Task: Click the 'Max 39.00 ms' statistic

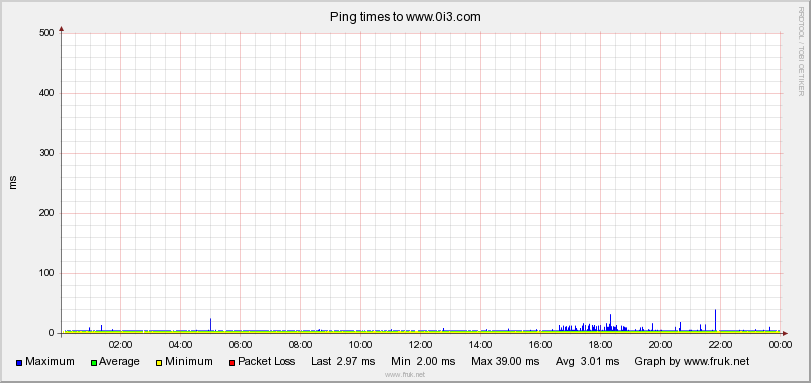Action: tap(505, 361)
